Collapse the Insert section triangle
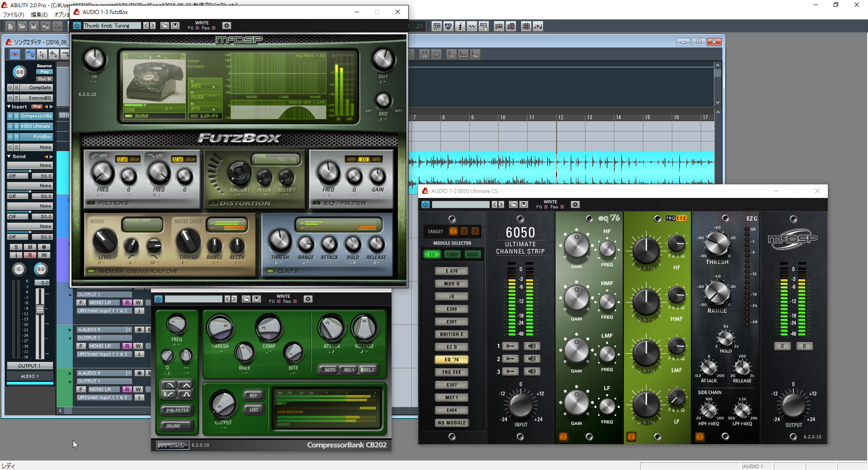 (x=9, y=107)
